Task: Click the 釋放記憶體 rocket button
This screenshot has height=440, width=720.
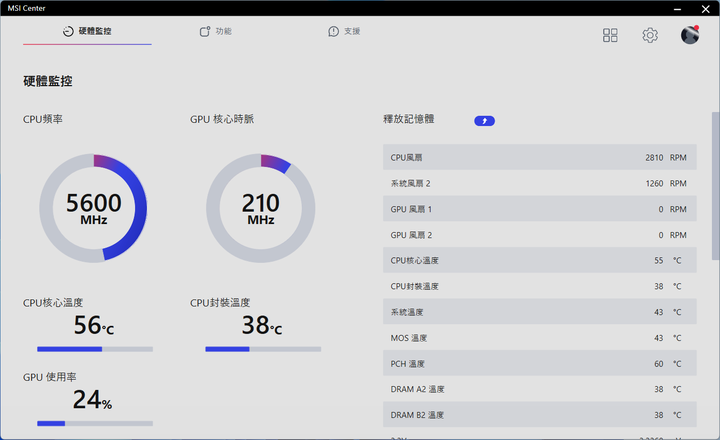Action: click(x=484, y=121)
